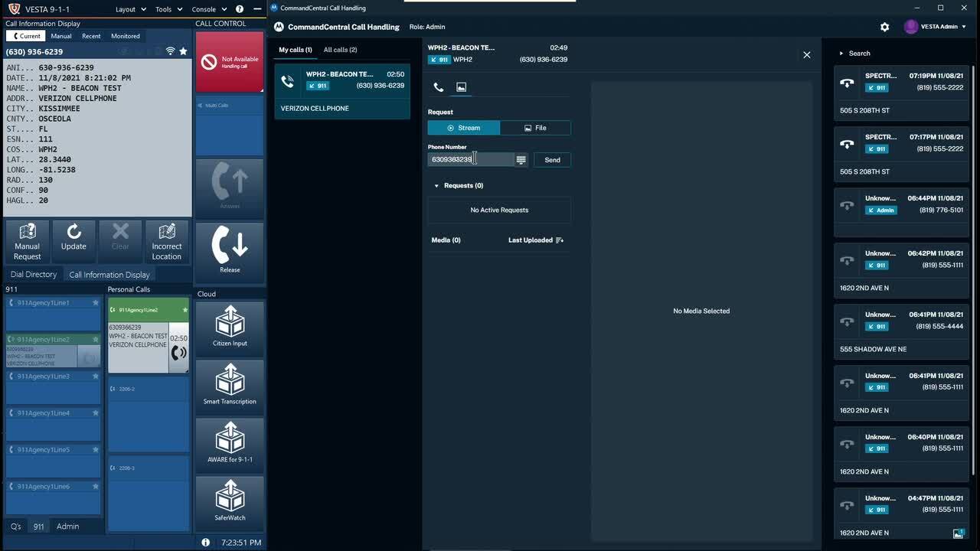
Task: Switch to the All calls (2) tab
Action: pos(340,50)
